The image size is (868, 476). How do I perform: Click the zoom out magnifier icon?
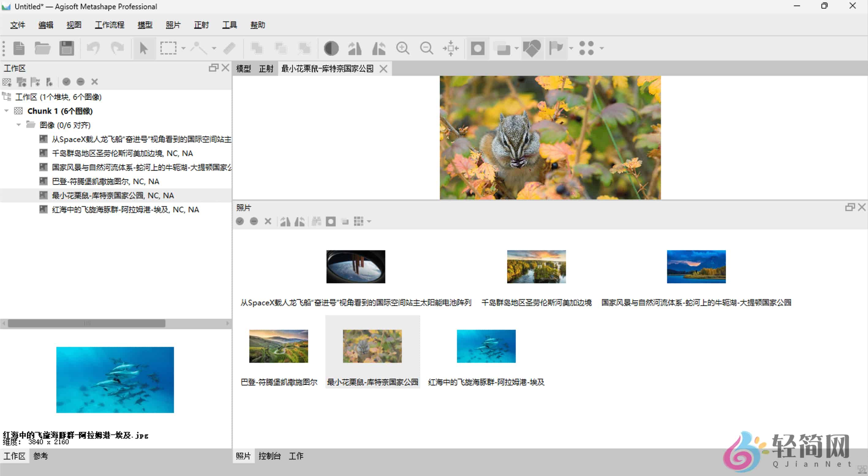427,48
